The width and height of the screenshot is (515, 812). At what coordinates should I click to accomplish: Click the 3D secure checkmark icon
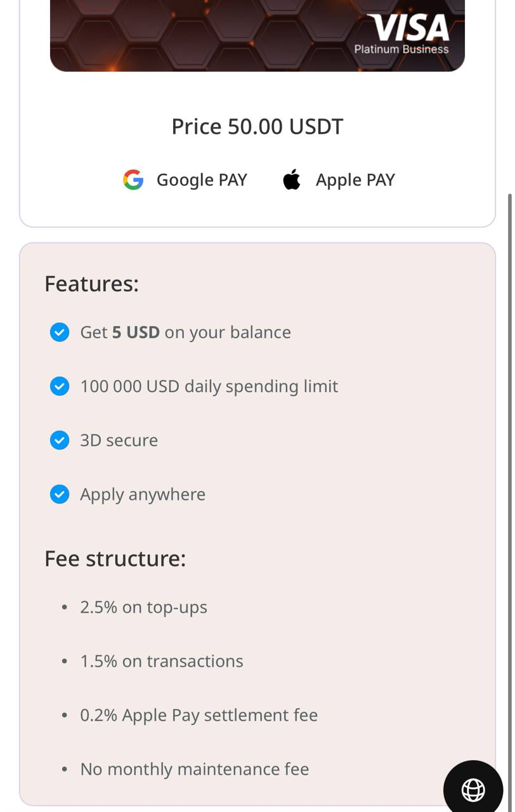[60, 440]
